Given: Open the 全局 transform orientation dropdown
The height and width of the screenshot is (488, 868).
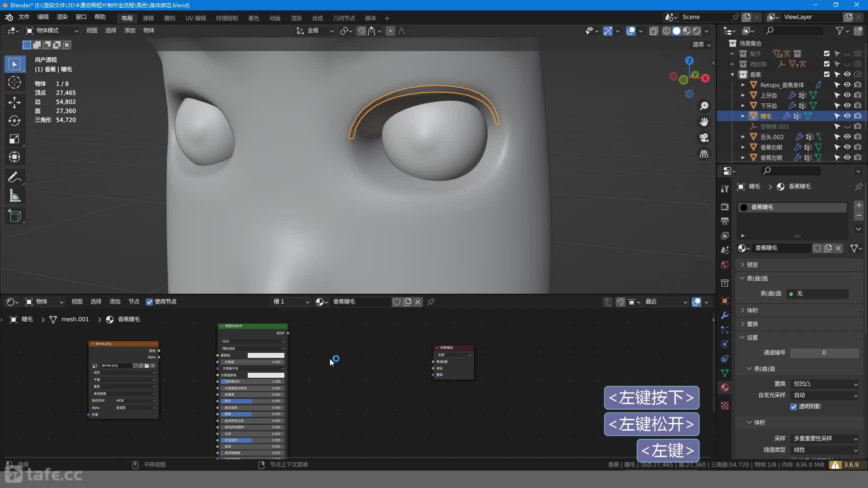Looking at the screenshot, I should point(315,31).
